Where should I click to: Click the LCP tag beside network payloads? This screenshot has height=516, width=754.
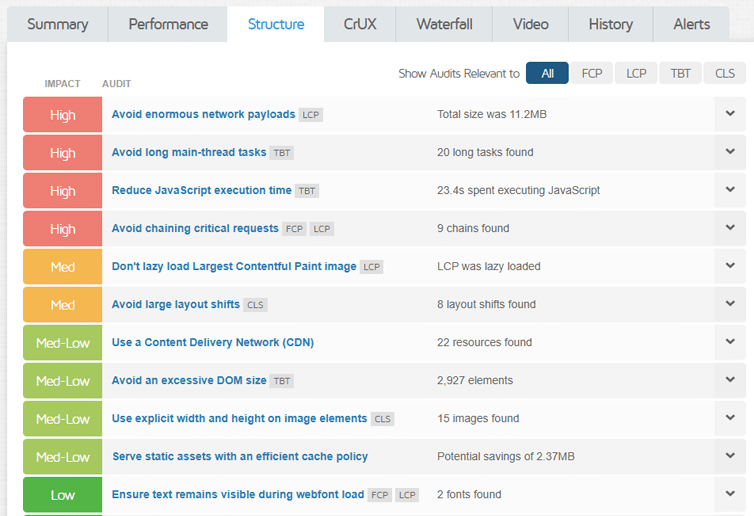coord(311,115)
